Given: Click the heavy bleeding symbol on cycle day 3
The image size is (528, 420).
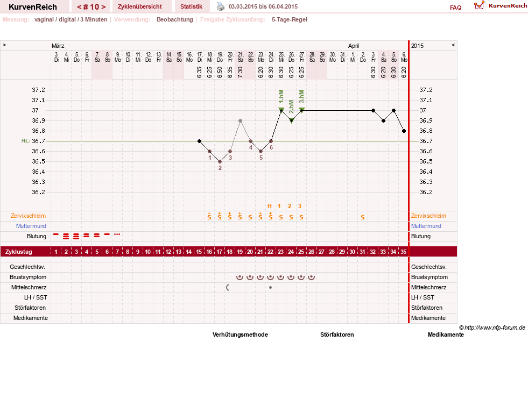Looking at the screenshot, I should click(76, 236).
